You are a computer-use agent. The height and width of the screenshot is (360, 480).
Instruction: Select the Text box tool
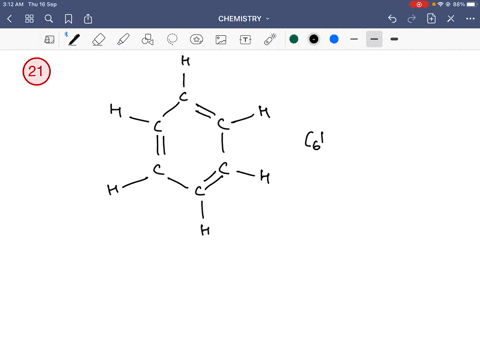click(x=245, y=40)
